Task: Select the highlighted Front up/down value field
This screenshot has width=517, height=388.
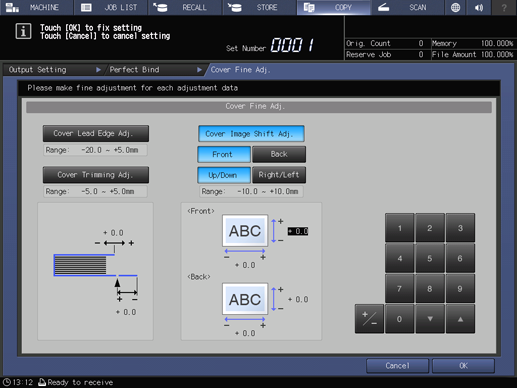Action: 298,231
